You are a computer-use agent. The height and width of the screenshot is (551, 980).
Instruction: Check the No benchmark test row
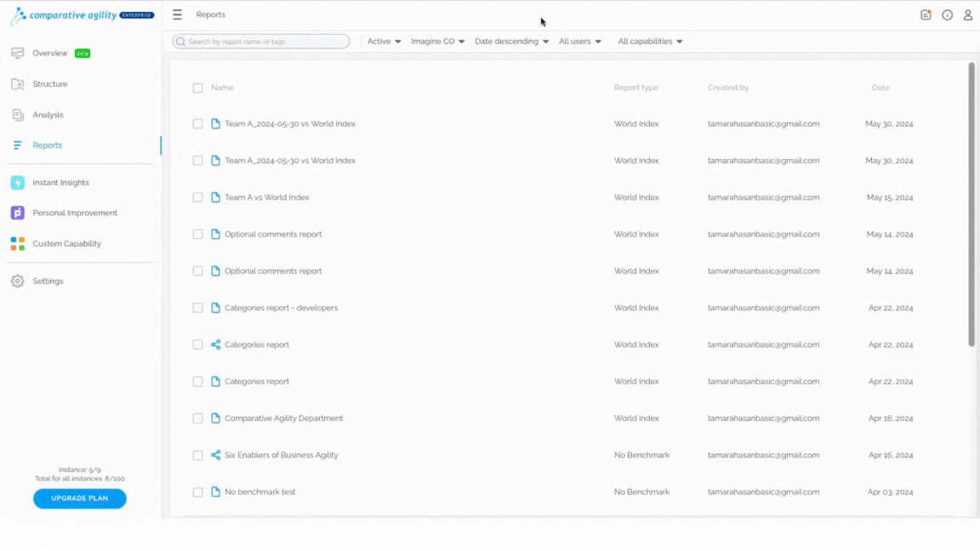point(197,492)
